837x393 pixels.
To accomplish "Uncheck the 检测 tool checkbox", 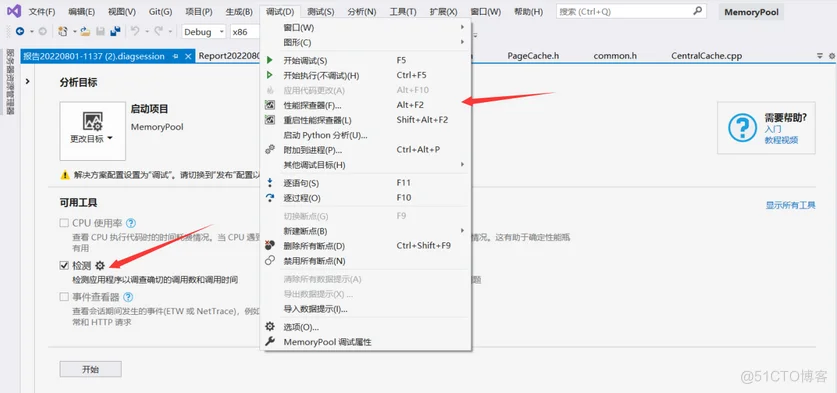I will click(64, 265).
